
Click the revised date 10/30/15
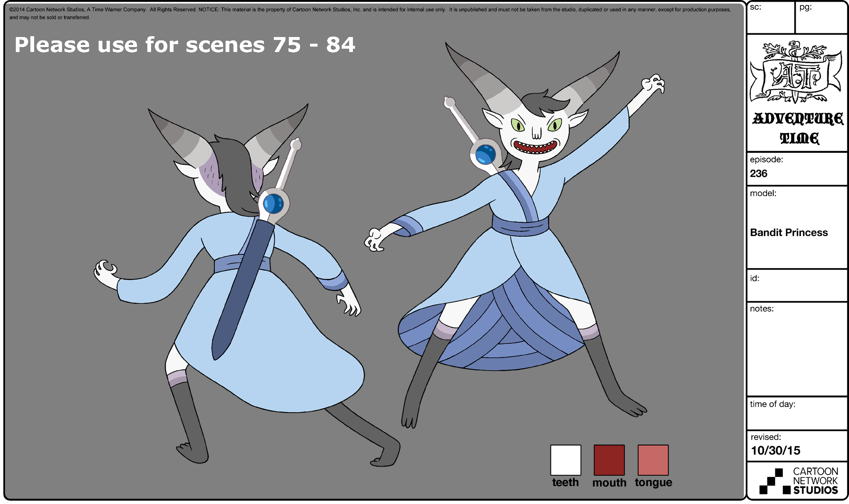pyautogui.click(x=775, y=450)
